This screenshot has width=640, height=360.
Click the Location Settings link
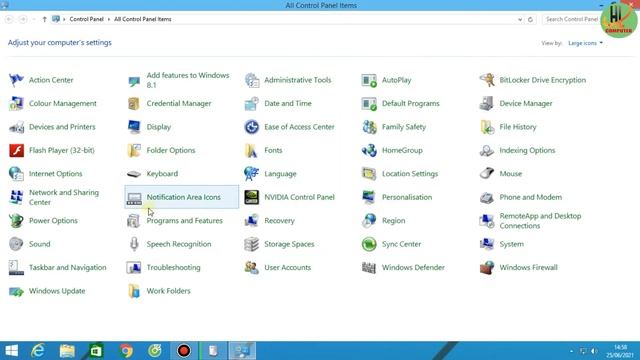(410, 174)
